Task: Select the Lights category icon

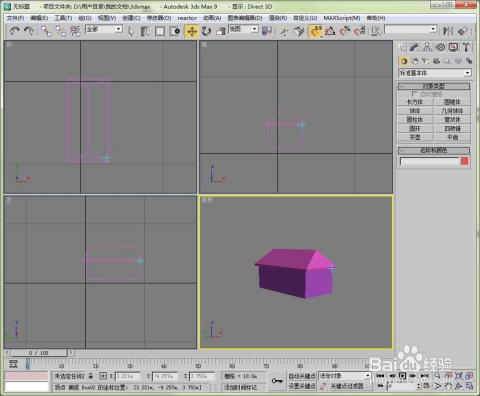Action: click(x=425, y=61)
